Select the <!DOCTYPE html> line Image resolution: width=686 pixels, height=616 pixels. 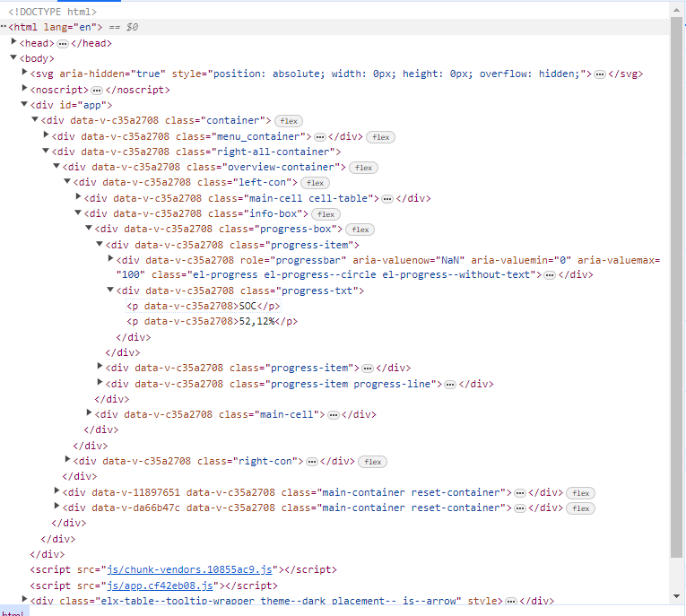tap(52, 12)
